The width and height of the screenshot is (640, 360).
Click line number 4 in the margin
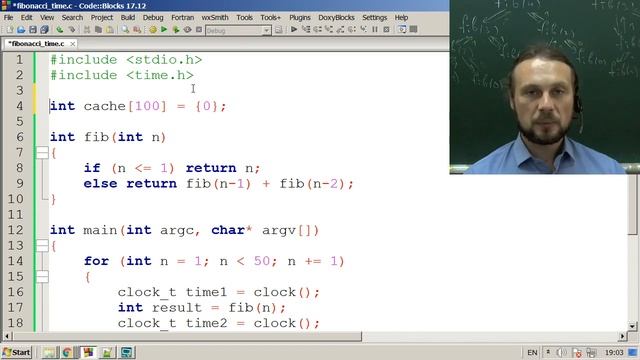[x=20, y=106]
